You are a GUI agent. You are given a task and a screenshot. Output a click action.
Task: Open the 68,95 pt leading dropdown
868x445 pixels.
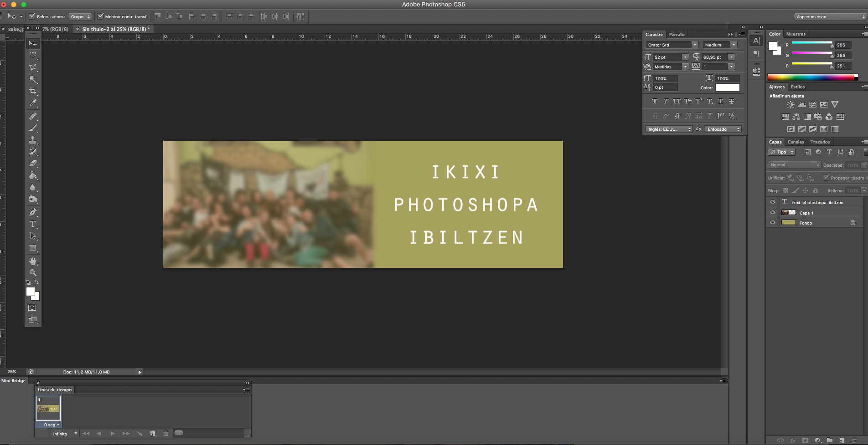[x=731, y=57]
